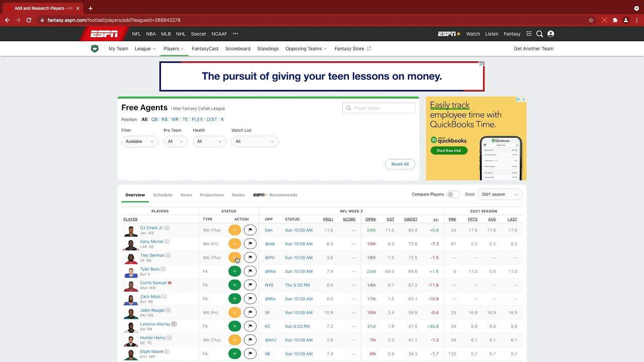Open Trey Sermon player link
Image resolution: width=644 pixels, height=362 pixels.
[x=152, y=255]
